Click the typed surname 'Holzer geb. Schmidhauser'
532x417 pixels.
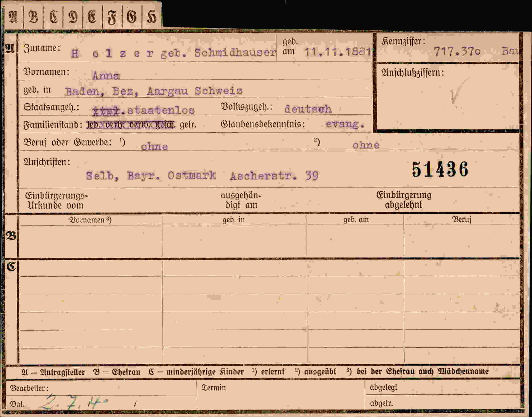click(174, 53)
